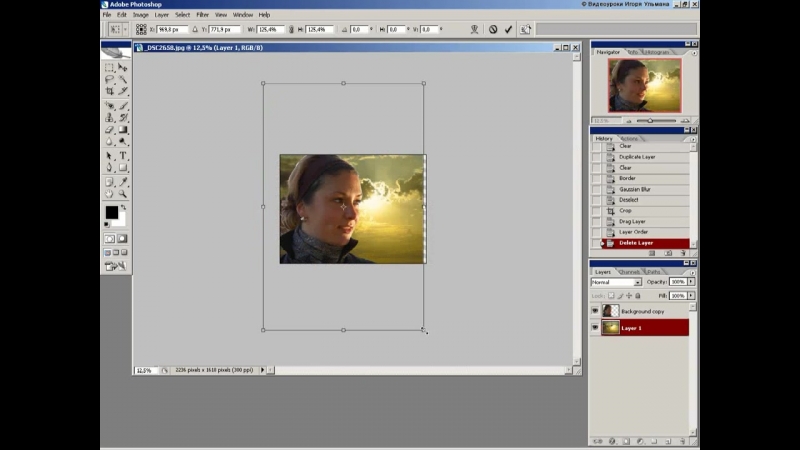Expand the layer Opacity slider arrow
Screen dimensions: 800x450
click(x=691, y=282)
